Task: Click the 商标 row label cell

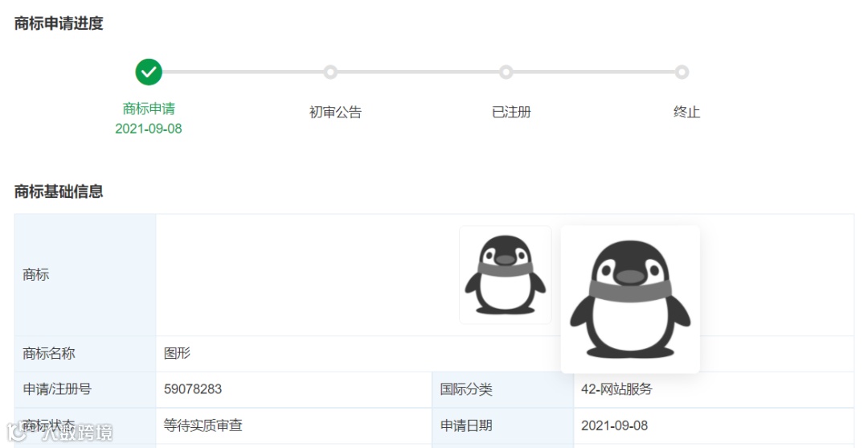Action: (x=85, y=274)
